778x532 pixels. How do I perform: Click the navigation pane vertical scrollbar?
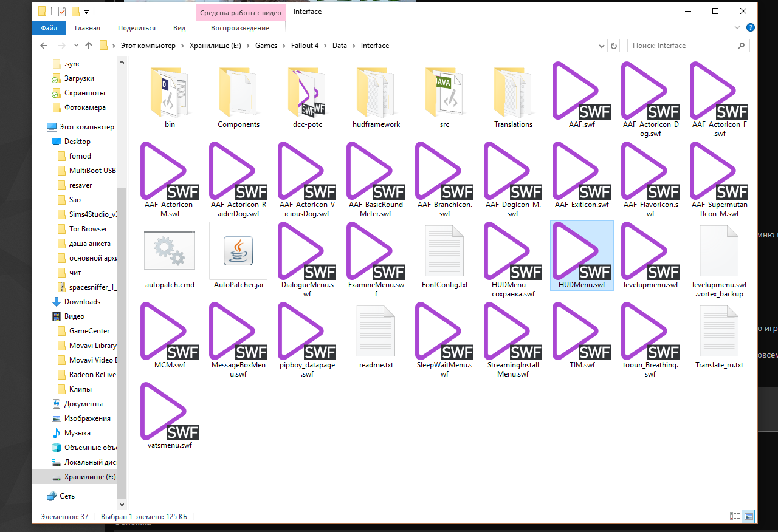point(122,273)
